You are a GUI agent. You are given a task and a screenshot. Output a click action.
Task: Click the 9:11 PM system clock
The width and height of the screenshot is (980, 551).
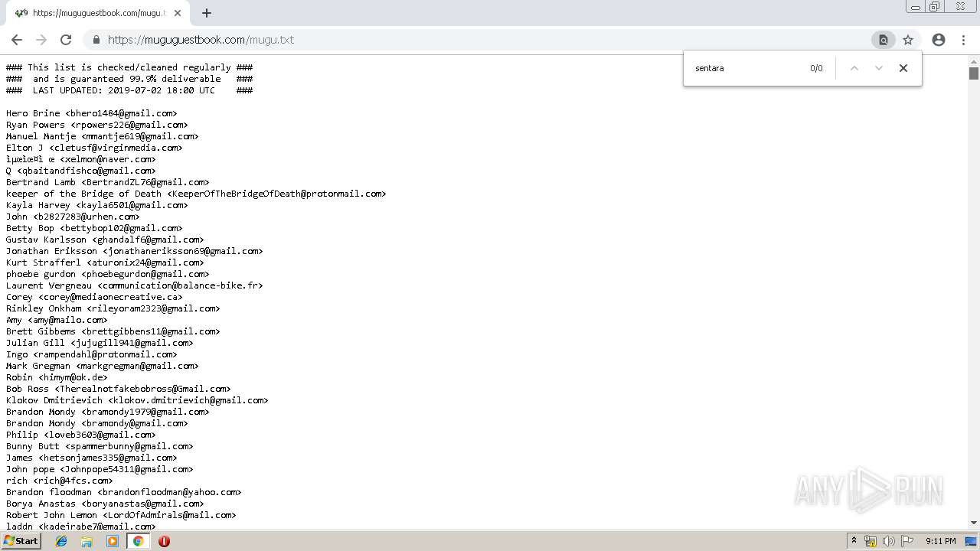(x=941, y=541)
